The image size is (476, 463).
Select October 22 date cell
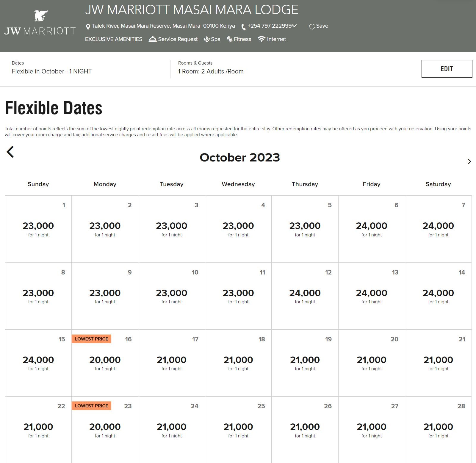click(38, 430)
